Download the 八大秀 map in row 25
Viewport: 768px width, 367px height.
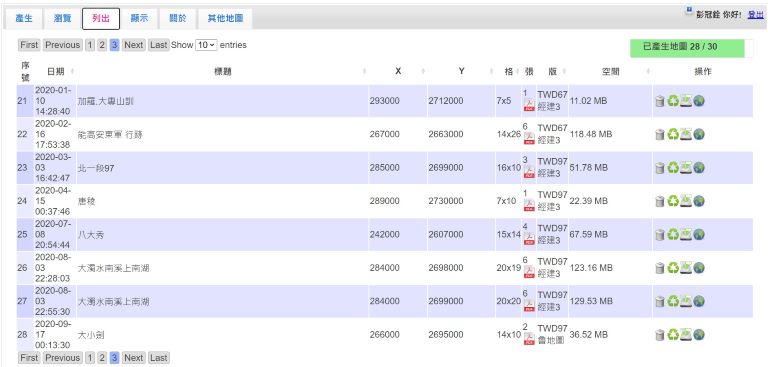pyautogui.click(x=686, y=234)
